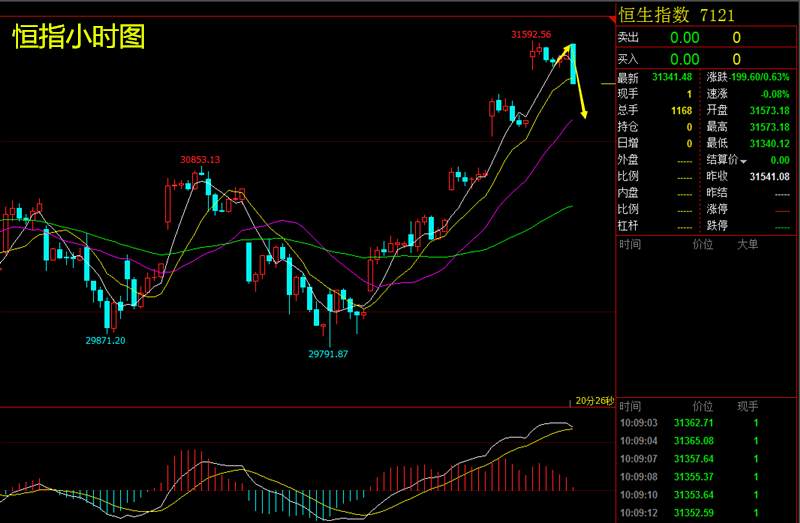
Task: Click the 大单 column header
Action: [x=747, y=244]
